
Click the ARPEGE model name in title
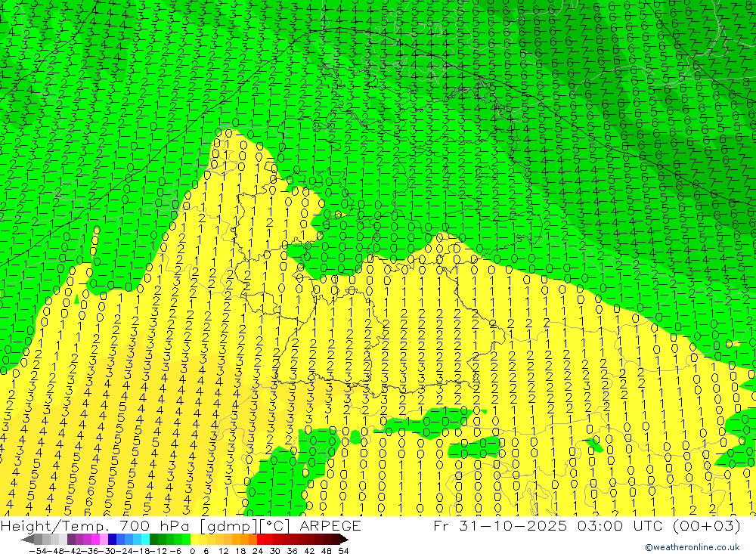pos(330,526)
